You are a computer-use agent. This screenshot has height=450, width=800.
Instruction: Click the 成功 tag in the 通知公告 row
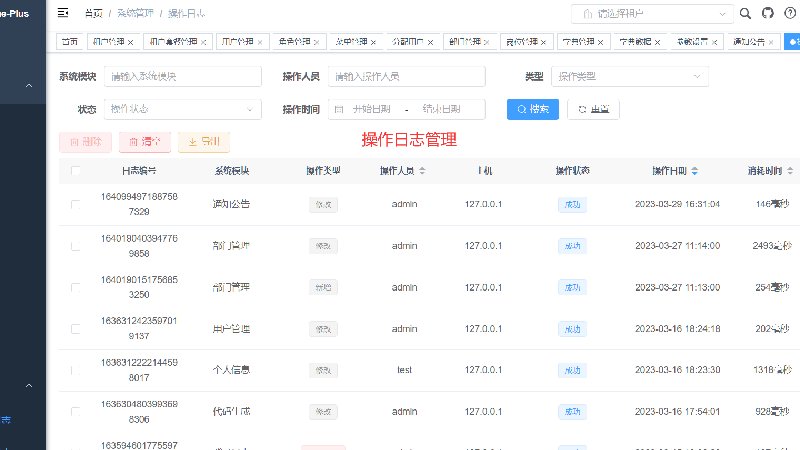[x=572, y=205]
